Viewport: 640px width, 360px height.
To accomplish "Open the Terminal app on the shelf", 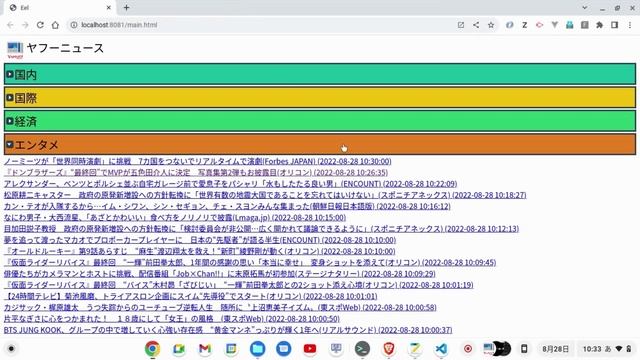I will pos(362,349).
